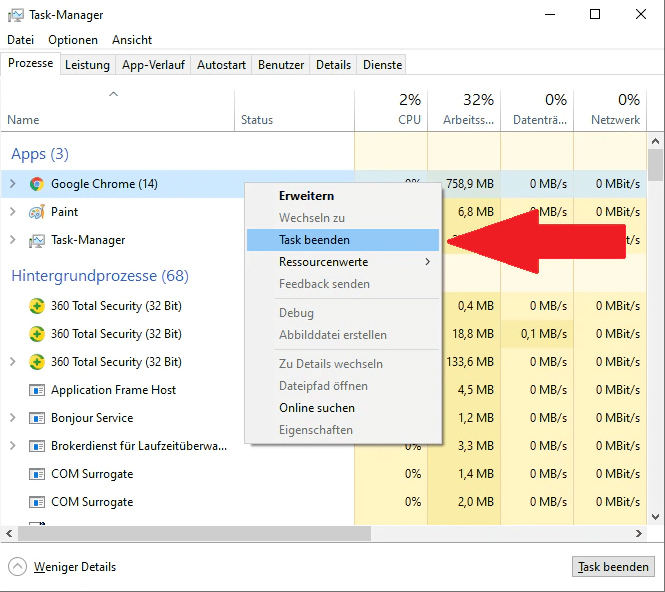Switch to the Leistung tab
This screenshot has width=665, height=592.
87,65
